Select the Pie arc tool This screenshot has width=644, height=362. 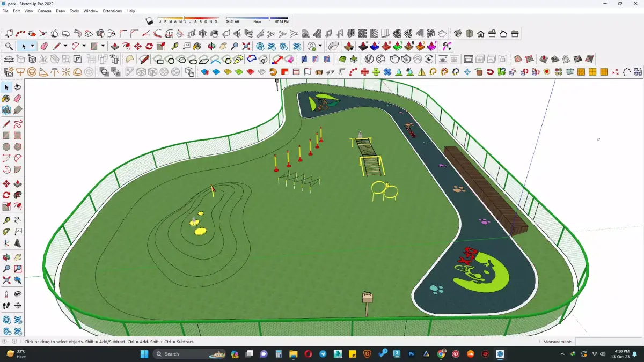click(x=18, y=170)
